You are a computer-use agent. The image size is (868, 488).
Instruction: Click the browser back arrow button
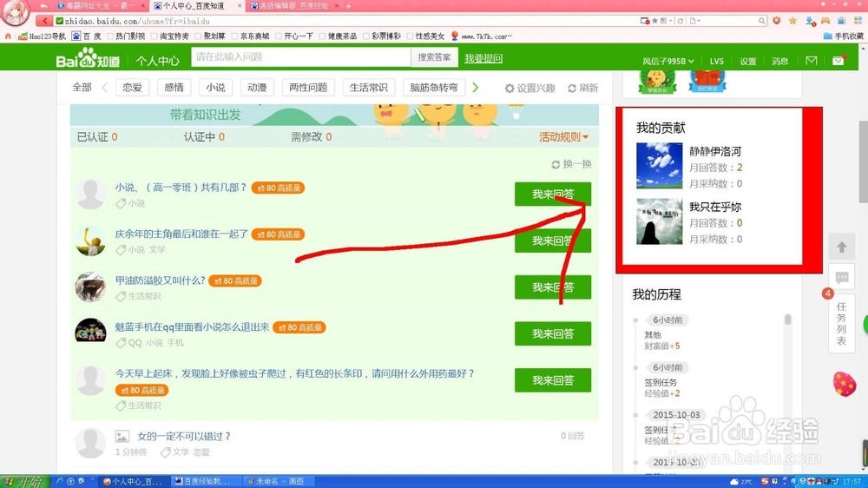pos(44,21)
